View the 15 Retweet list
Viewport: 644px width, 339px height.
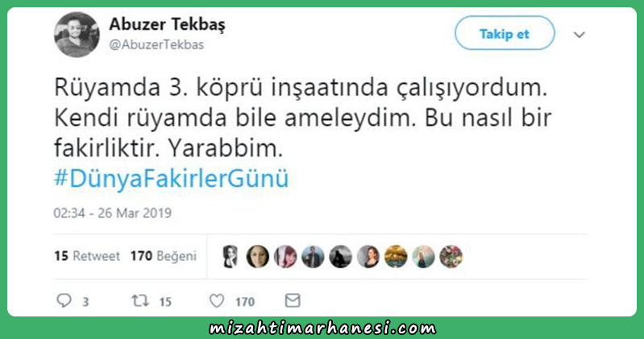point(87,256)
